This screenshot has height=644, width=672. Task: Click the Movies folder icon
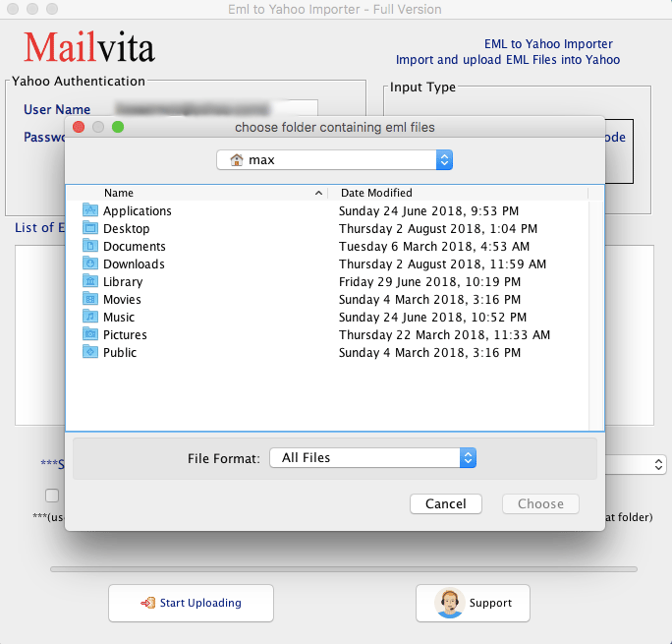(x=90, y=299)
